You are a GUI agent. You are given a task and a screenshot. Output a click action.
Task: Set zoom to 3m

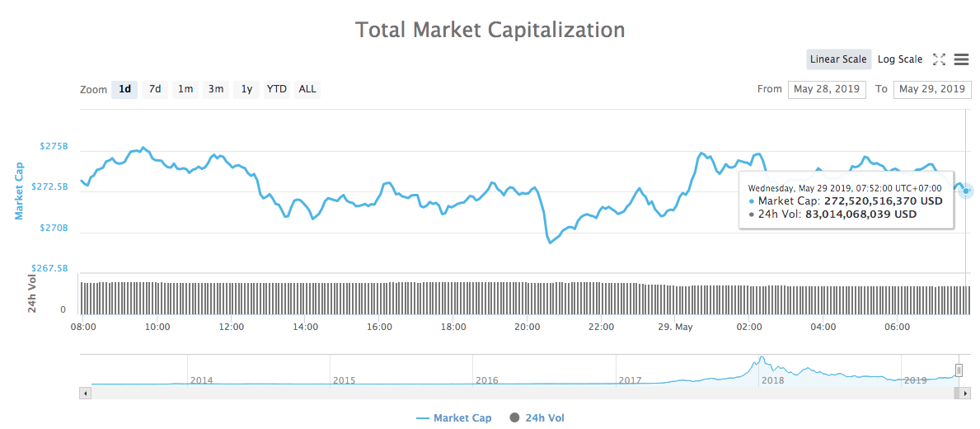pyautogui.click(x=216, y=89)
